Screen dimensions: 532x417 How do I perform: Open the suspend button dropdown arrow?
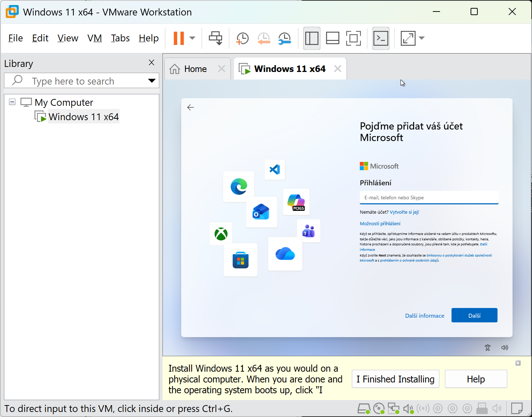[x=192, y=38]
